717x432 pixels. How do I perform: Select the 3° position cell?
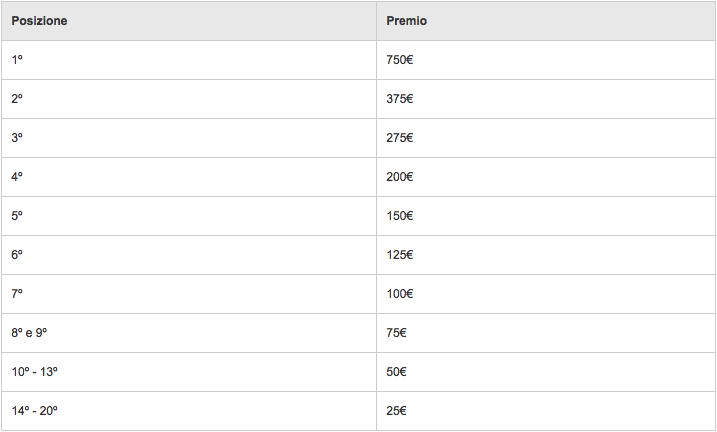pyautogui.click(x=188, y=138)
